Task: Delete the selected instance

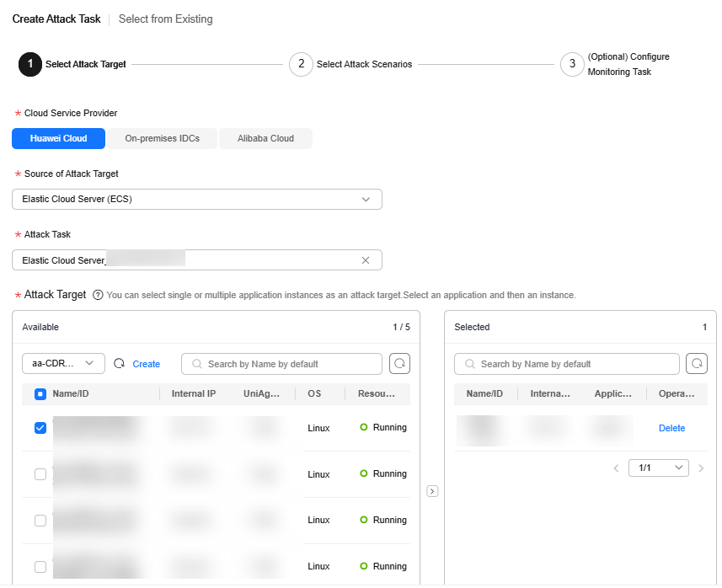Action: click(x=671, y=428)
